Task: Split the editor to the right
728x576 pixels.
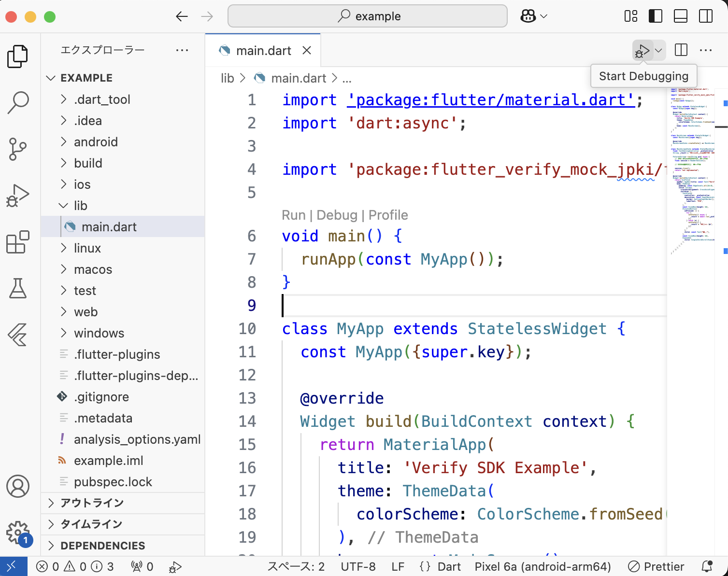Action: click(x=681, y=50)
